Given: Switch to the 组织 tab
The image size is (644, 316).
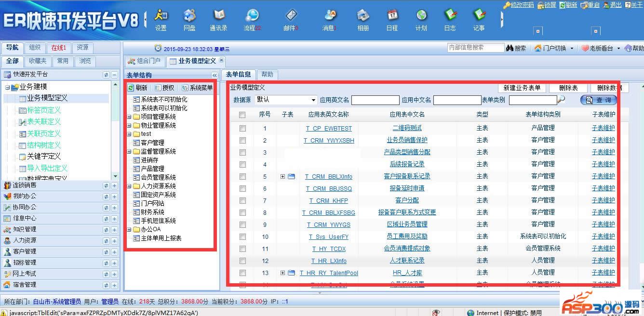Looking at the screenshot, I should point(35,48).
